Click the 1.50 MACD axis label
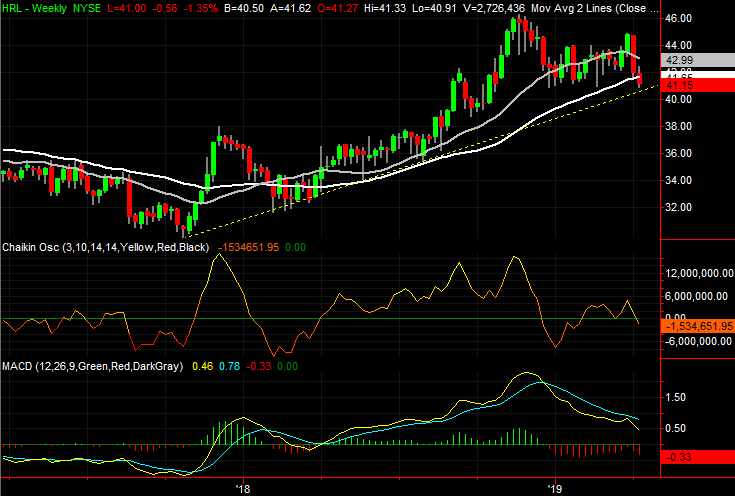Image resolution: width=735 pixels, height=496 pixels. [x=675, y=397]
